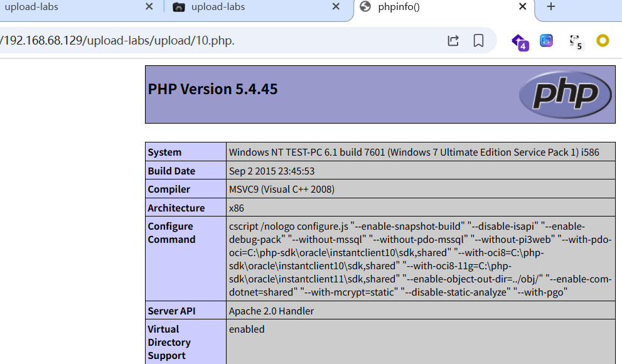
Task: Close the second upload-labs tab
Action: (336, 7)
